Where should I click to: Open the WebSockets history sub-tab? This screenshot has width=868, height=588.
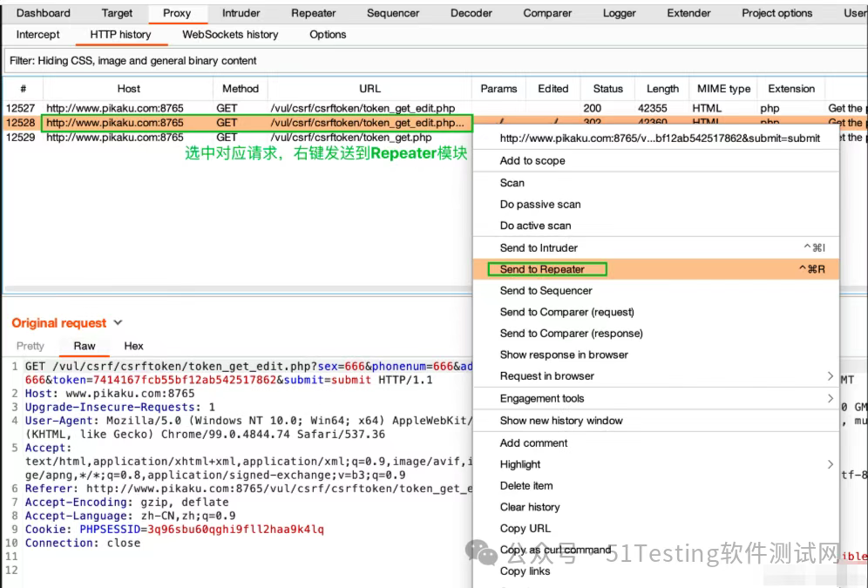pos(230,34)
